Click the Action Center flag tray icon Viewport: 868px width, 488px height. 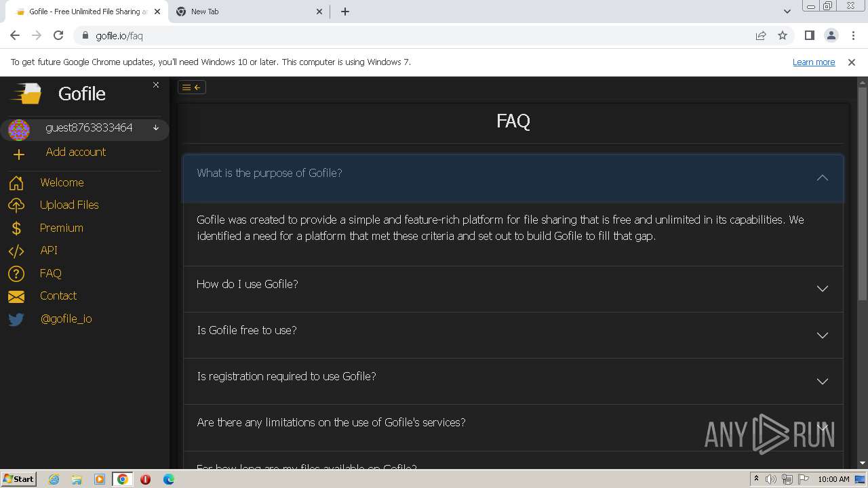804,479
